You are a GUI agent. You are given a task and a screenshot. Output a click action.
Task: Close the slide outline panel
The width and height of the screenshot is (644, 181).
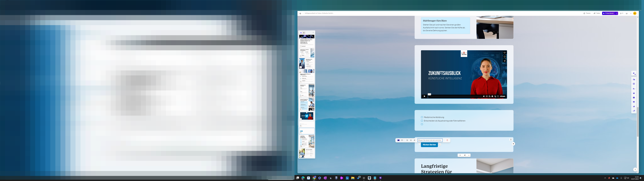(x=313, y=33)
